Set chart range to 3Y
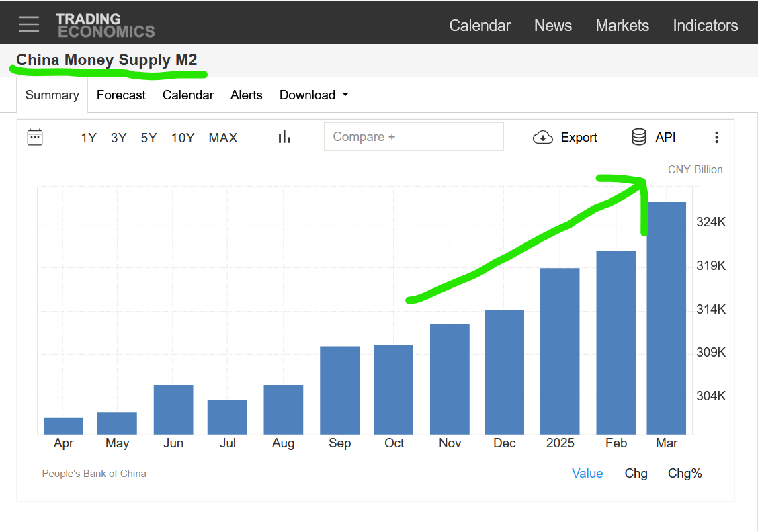The image size is (758, 532). click(118, 138)
